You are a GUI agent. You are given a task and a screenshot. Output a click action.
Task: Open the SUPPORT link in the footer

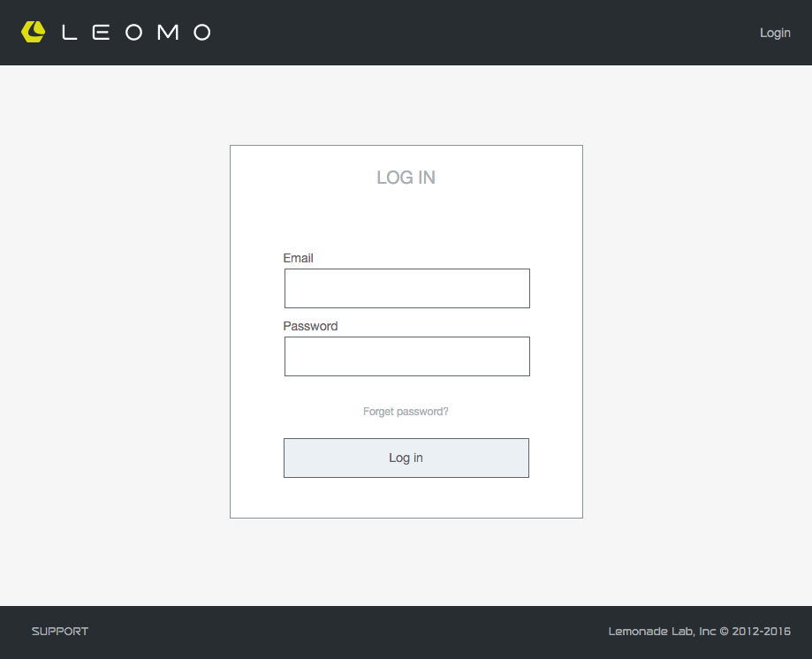tap(60, 632)
